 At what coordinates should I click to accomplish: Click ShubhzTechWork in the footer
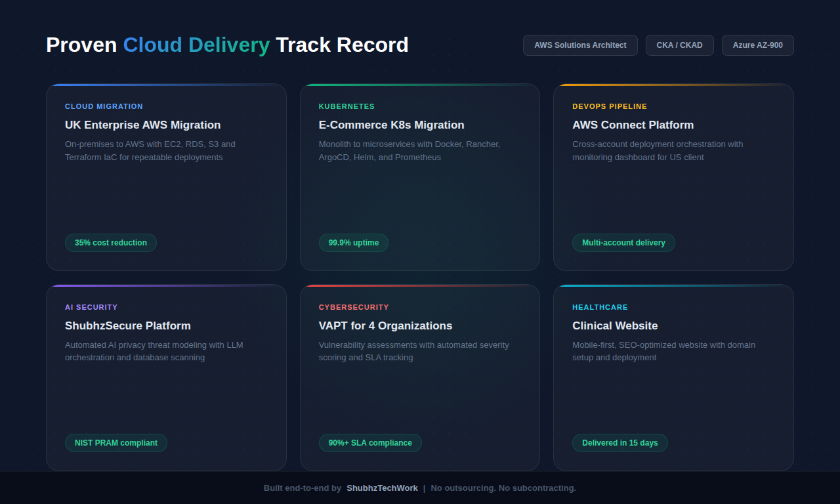coord(382,488)
